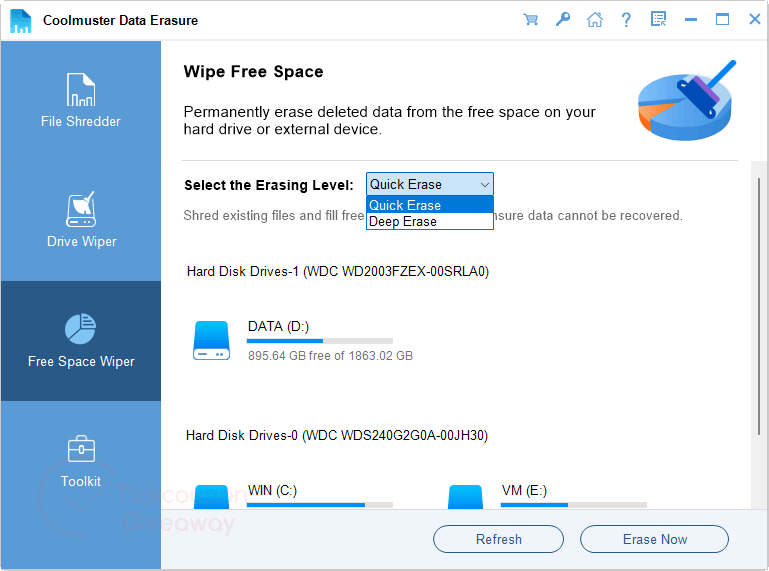Select the WIN (C:) drive icon
This screenshot has width=769, height=571.
(211, 497)
